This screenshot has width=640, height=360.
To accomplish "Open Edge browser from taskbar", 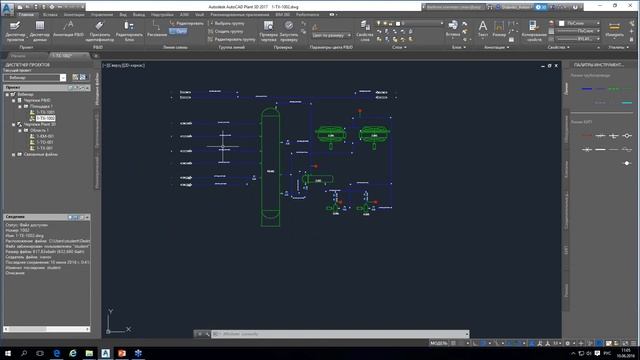I will tap(57, 353).
